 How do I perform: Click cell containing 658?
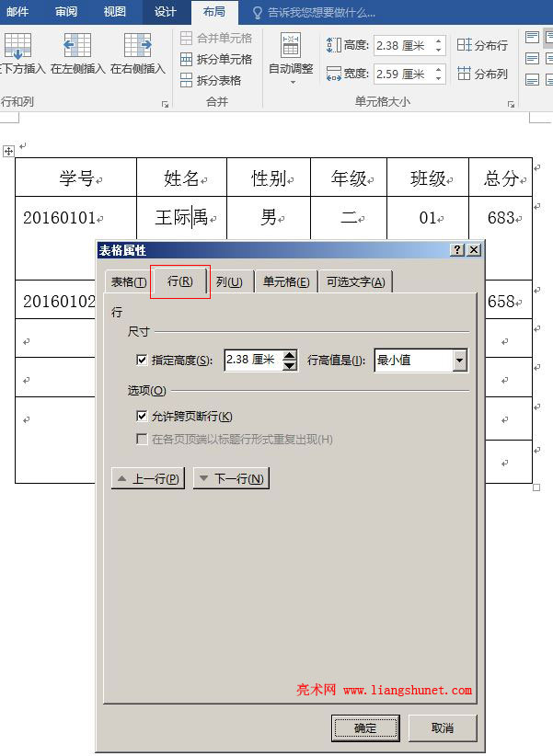(508, 302)
